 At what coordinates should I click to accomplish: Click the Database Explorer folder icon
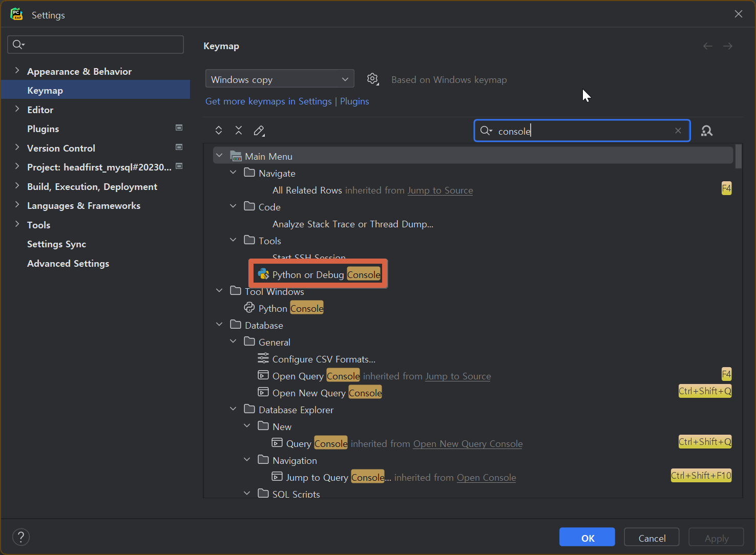point(249,409)
